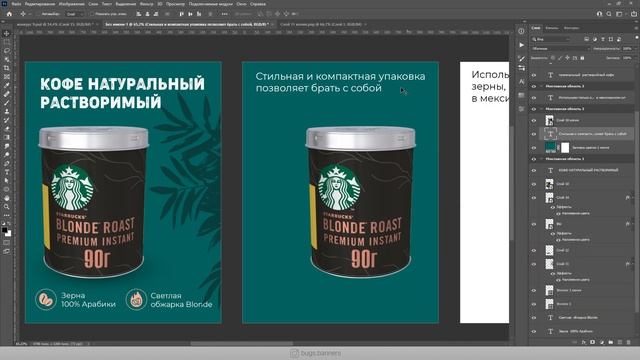Screen dimensions: 640x360
Task: Create new adjustment layer icon
Action: tap(602, 342)
